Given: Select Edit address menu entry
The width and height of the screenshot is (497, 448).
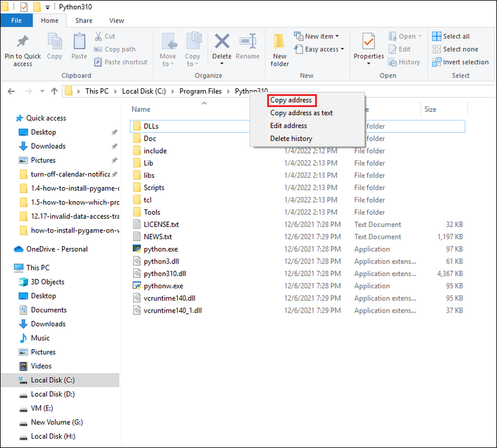Looking at the screenshot, I should point(288,126).
